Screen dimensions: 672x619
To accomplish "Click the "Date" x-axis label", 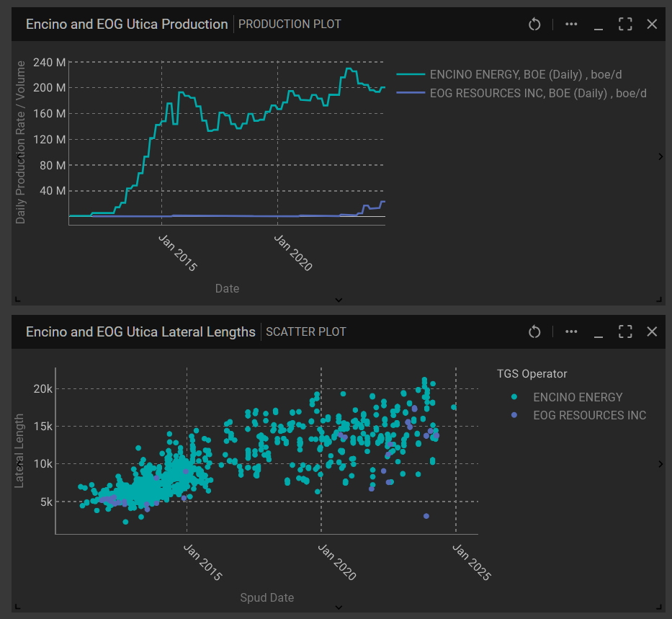I will pos(227,288).
